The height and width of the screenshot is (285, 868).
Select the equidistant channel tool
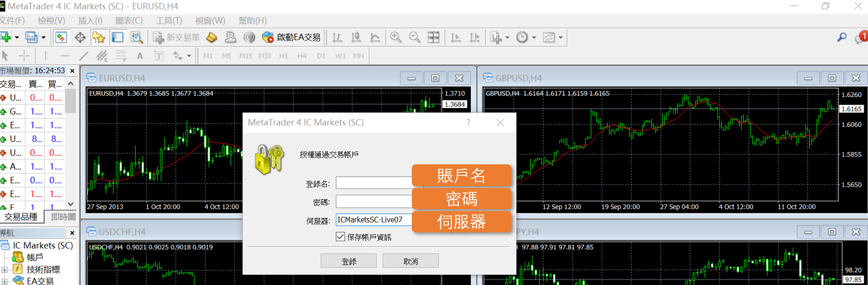[x=102, y=56]
